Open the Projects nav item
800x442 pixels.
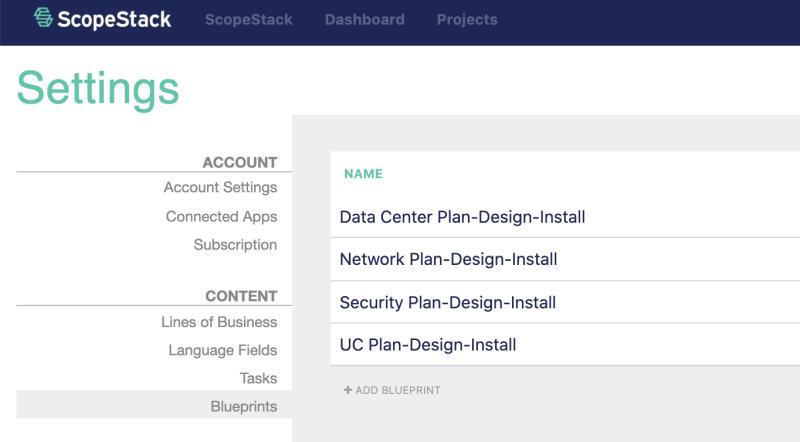click(467, 19)
